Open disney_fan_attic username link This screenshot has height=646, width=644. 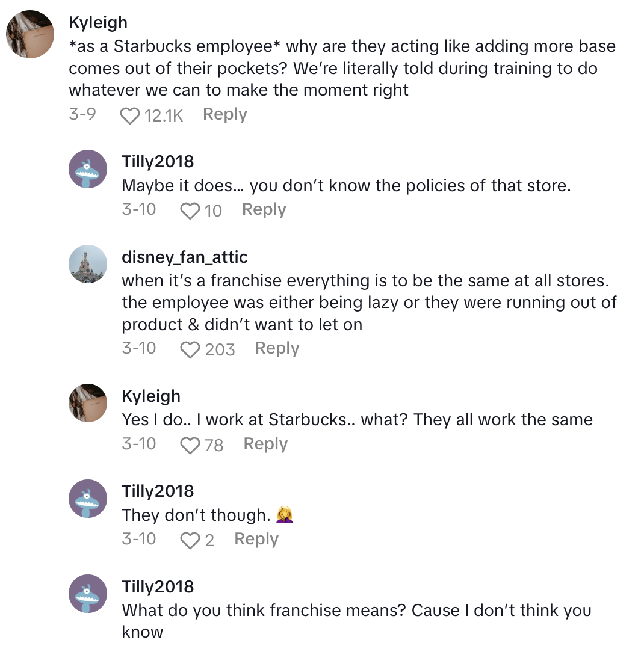tap(184, 257)
